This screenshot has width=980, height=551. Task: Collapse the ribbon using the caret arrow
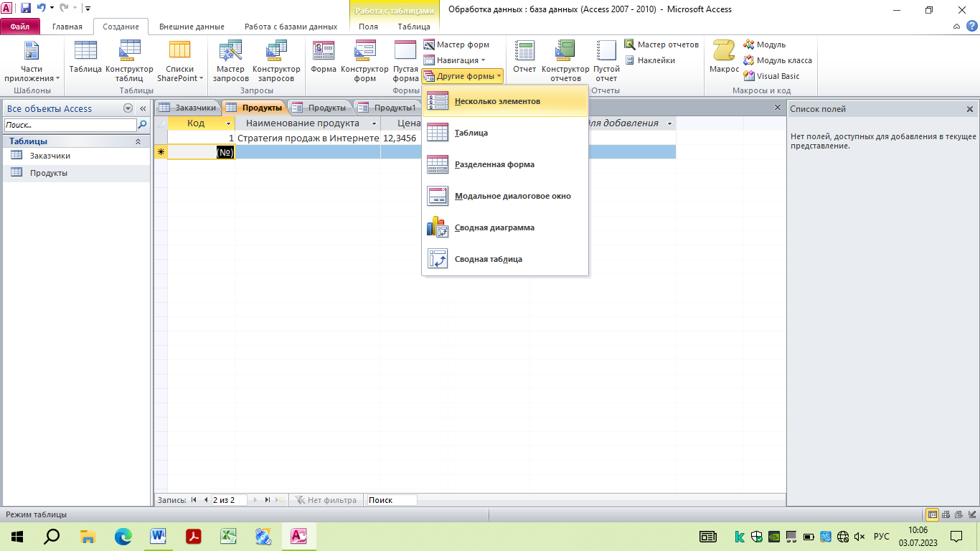pos(956,27)
